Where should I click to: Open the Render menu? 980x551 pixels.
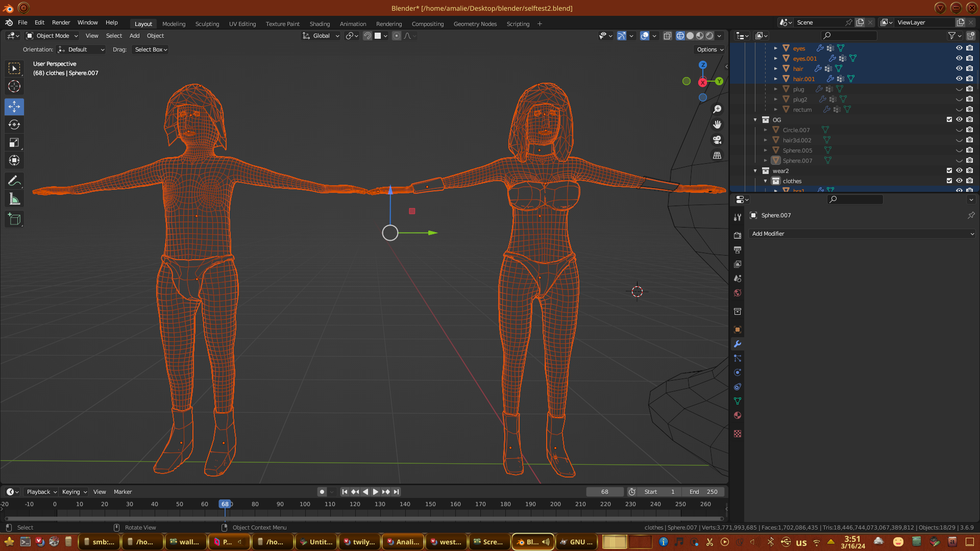(x=61, y=22)
